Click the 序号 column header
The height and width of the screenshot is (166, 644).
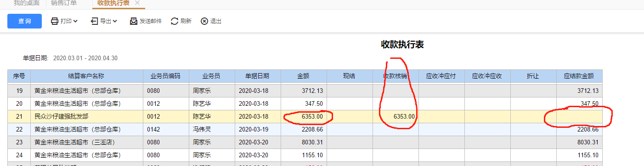click(19, 76)
